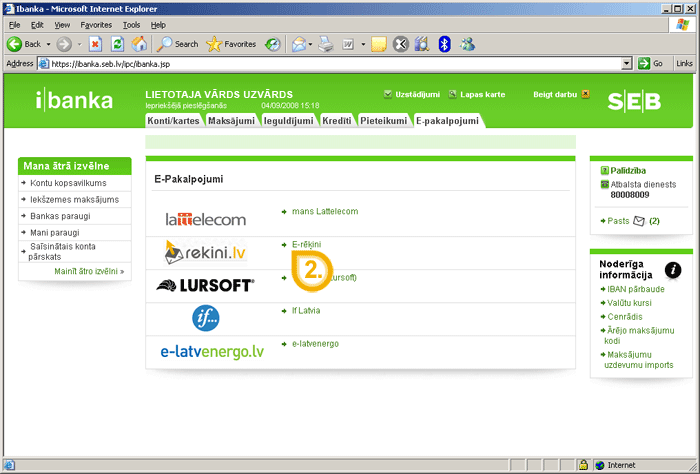Click the Mail envelope toolbar icon
700x474 pixels.
[299, 44]
